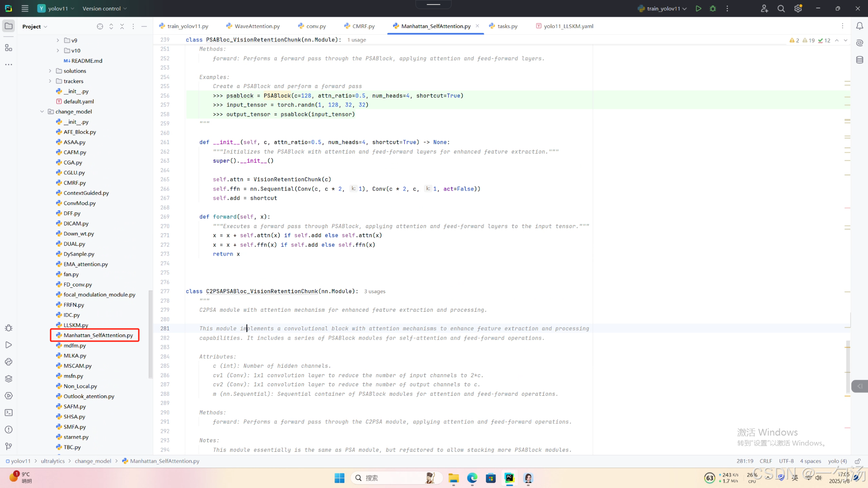Image resolution: width=868 pixels, height=488 pixels.
Task: Open LLSKM.py in the project tree
Action: coord(75,325)
